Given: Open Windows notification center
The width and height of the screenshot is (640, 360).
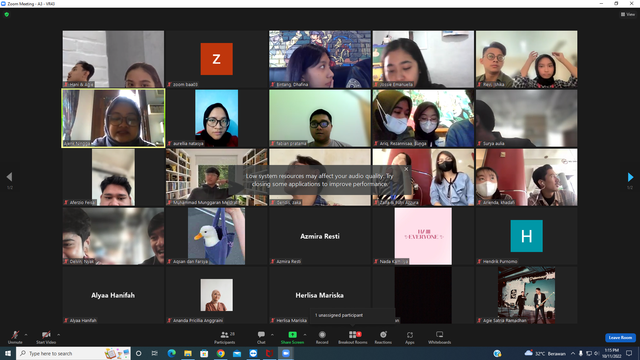Looking at the screenshot, I should click(x=629, y=353).
